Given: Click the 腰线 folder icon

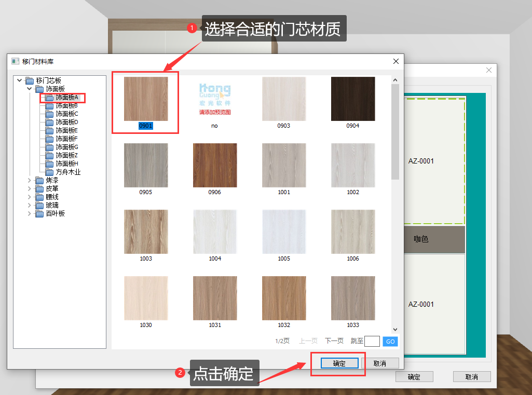Looking at the screenshot, I should coord(39,197).
